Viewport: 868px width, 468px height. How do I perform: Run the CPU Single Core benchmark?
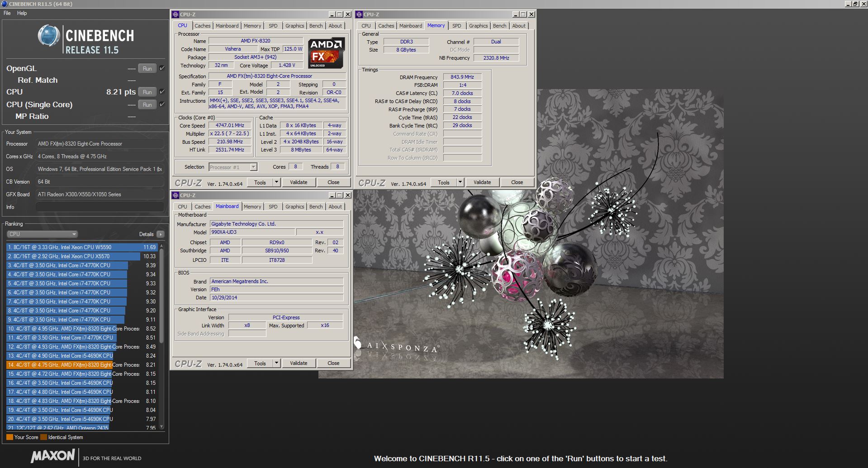147,105
